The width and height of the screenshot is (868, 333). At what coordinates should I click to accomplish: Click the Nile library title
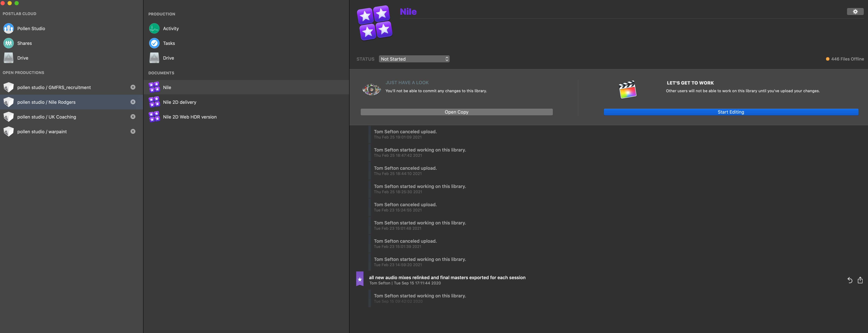408,11
